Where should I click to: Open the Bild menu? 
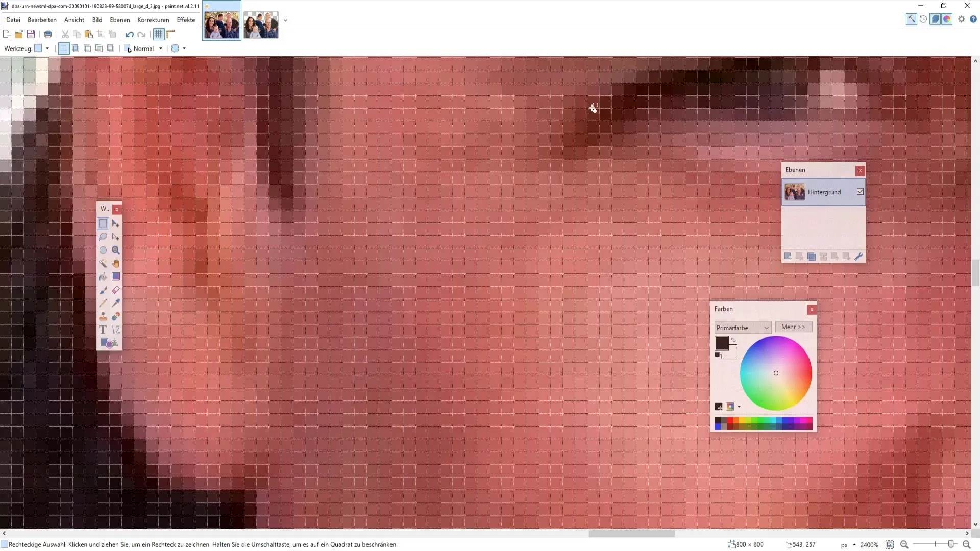pos(97,20)
